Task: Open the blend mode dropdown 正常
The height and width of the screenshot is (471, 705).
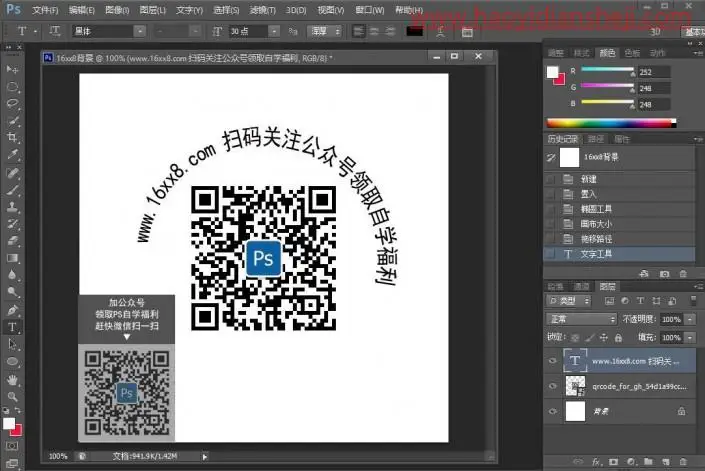Action: click(x=581, y=319)
